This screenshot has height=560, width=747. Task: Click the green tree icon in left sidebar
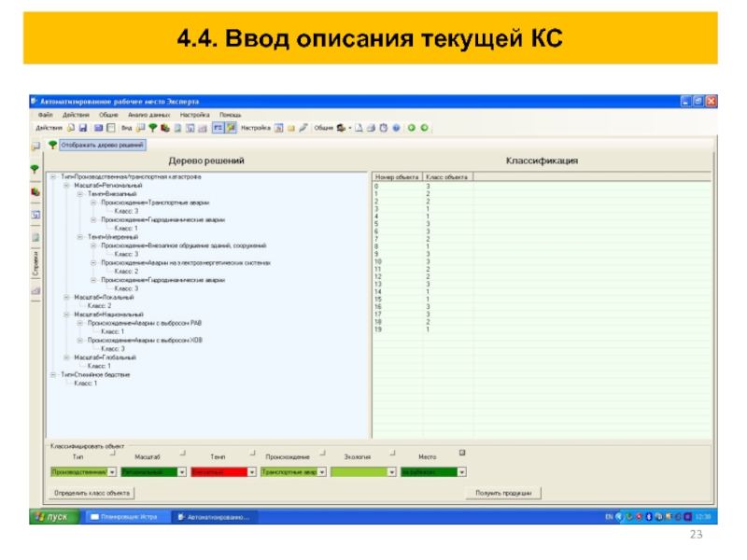(x=35, y=169)
